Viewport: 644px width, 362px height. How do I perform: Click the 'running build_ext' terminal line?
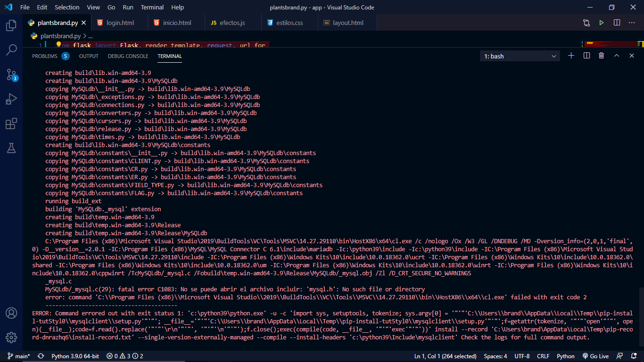tap(73, 201)
